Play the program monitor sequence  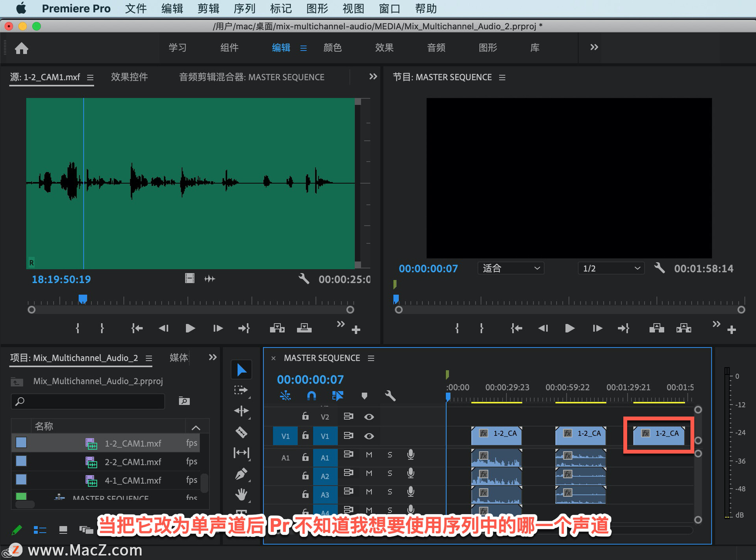pyautogui.click(x=569, y=328)
